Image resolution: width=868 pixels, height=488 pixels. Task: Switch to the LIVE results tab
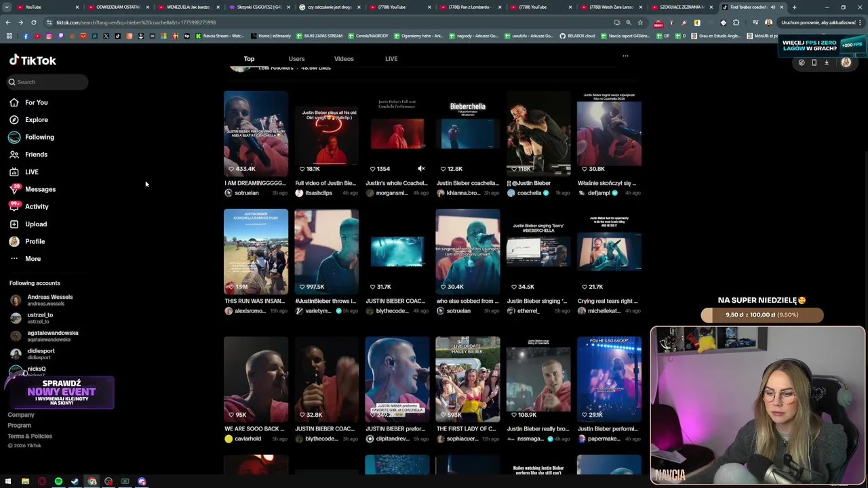pyautogui.click(x=391, y=59)
